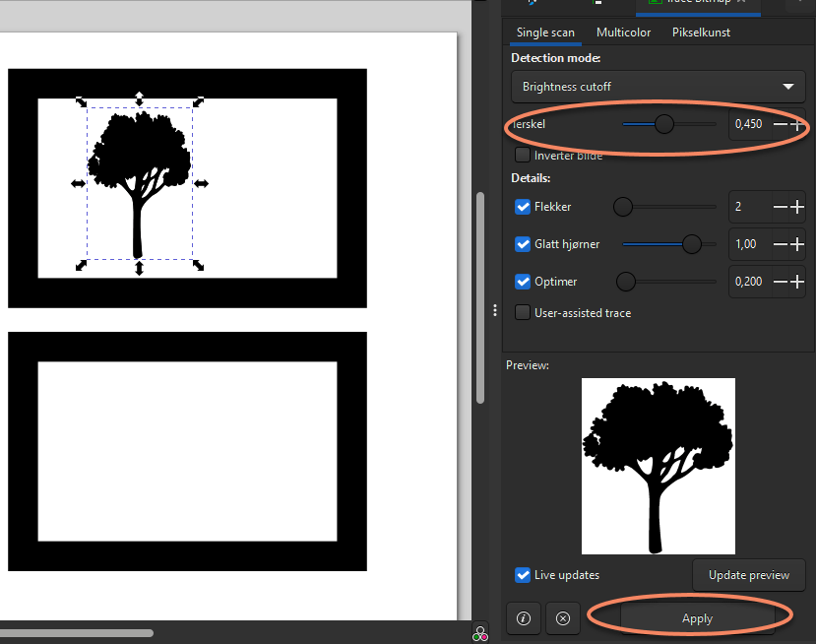Click minus button for Optimer value
Viewport: 816px width, 644px height.
tap(781, 282)
